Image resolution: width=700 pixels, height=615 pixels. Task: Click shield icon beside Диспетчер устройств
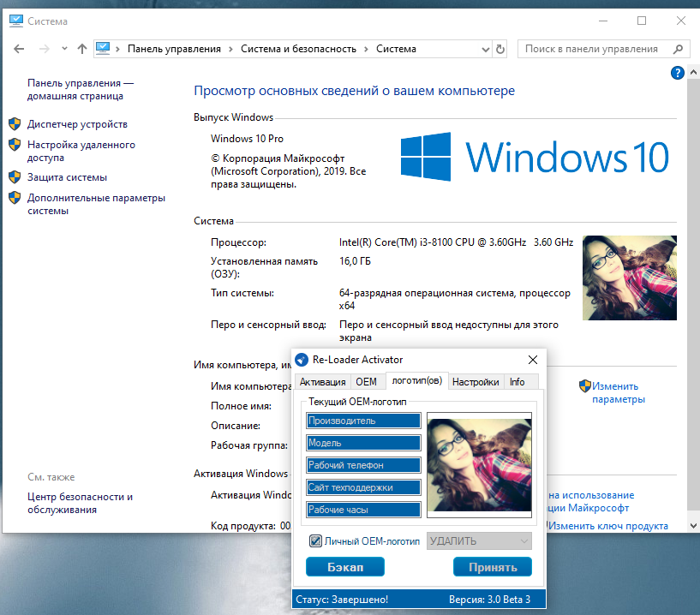(15, 123)
